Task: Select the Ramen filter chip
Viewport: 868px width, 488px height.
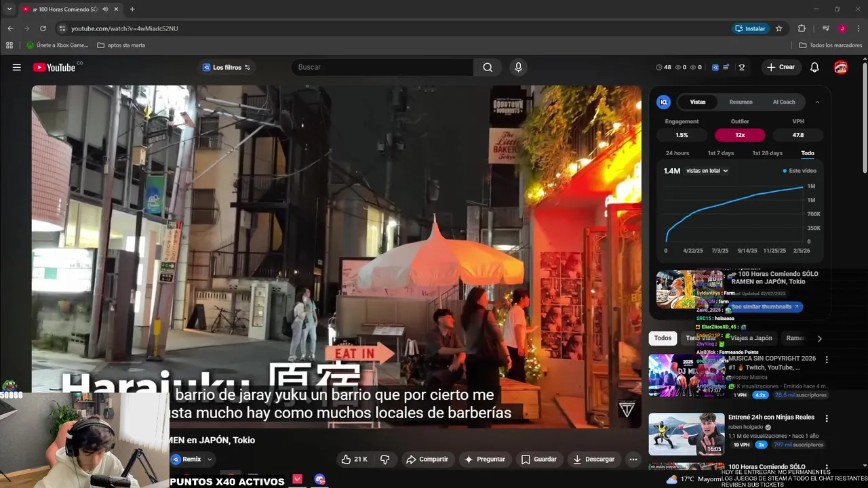Action: click(795, 338)
